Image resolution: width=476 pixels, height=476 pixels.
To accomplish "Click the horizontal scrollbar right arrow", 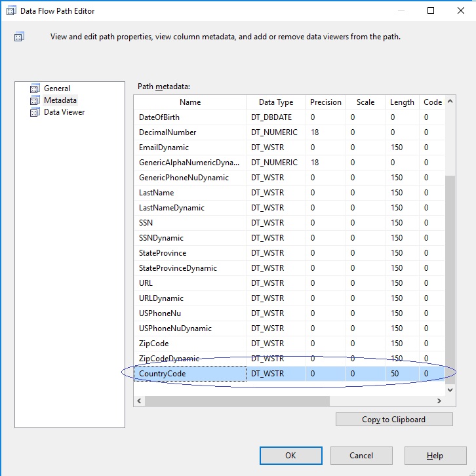I will 439,401.
